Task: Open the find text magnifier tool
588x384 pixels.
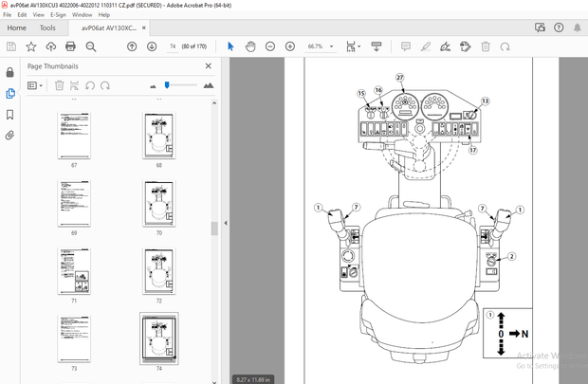Action: [x=91, y=46]
